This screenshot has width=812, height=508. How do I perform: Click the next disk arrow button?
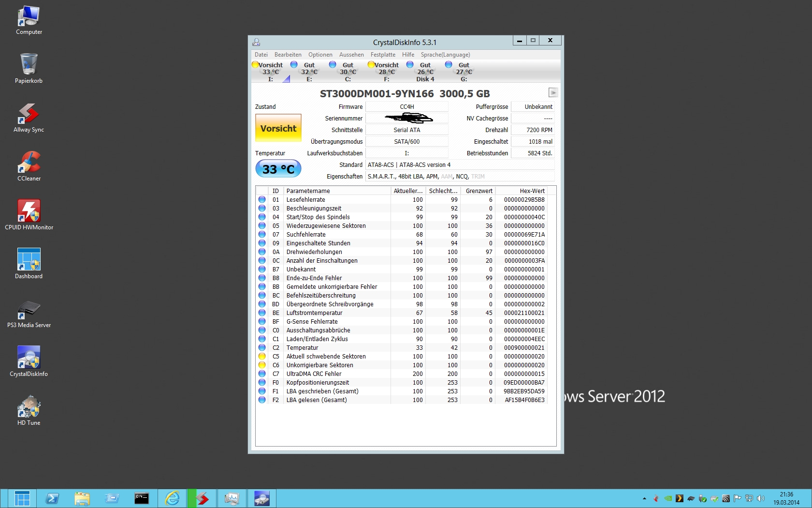coord(553,92)
